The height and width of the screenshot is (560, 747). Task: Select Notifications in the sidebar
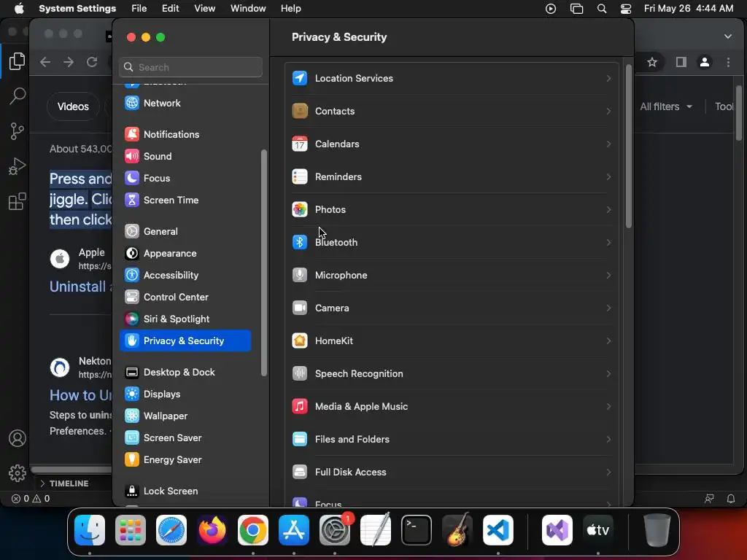tap(185, 134)
